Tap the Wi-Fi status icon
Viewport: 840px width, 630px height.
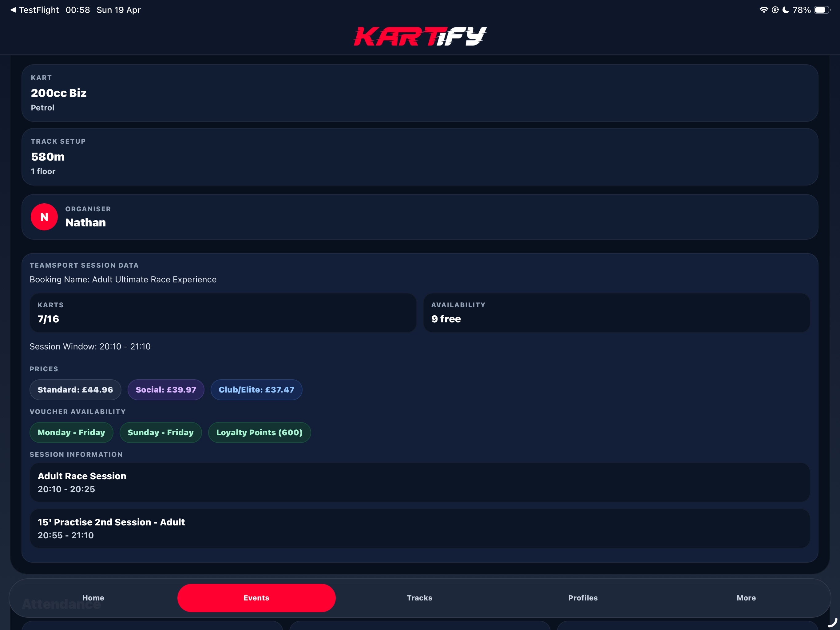point(764,10)
